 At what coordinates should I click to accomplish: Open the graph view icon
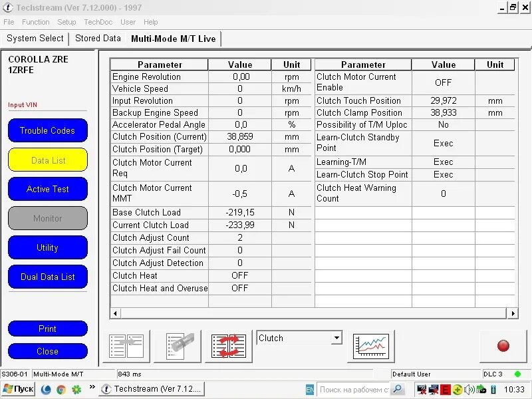click(371, 346)
